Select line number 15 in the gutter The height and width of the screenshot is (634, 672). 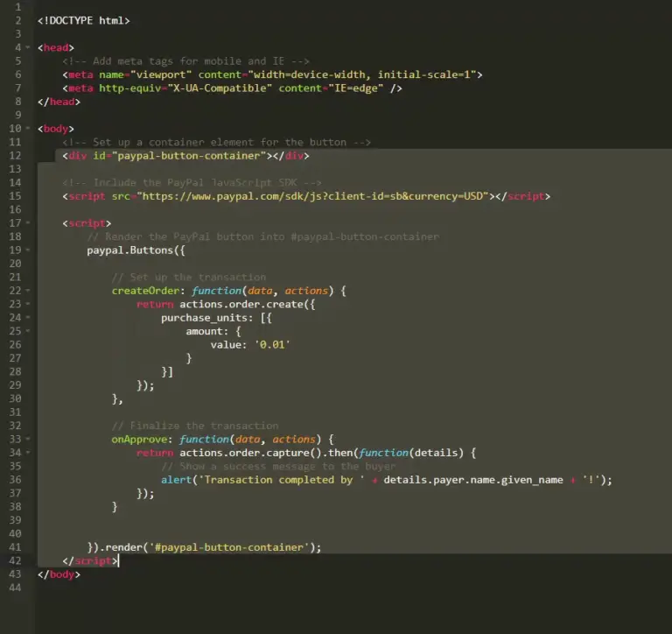coord(15,196)
